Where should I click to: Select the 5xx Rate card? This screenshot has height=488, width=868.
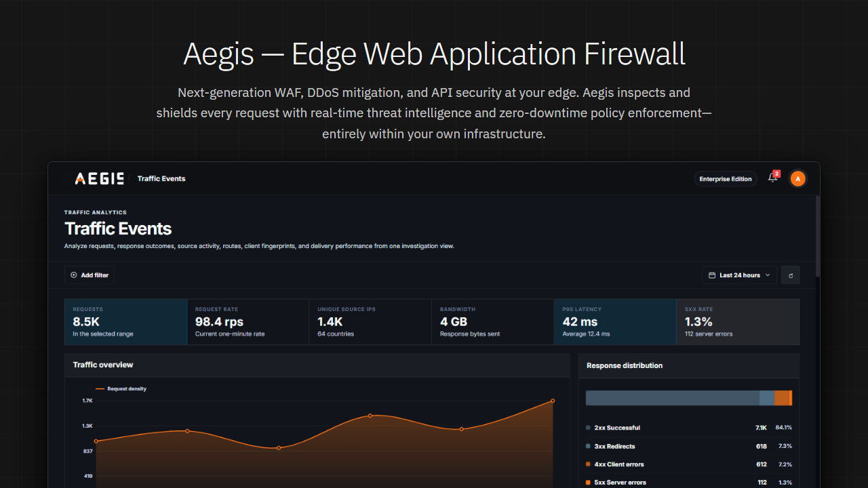click(738, 322)
